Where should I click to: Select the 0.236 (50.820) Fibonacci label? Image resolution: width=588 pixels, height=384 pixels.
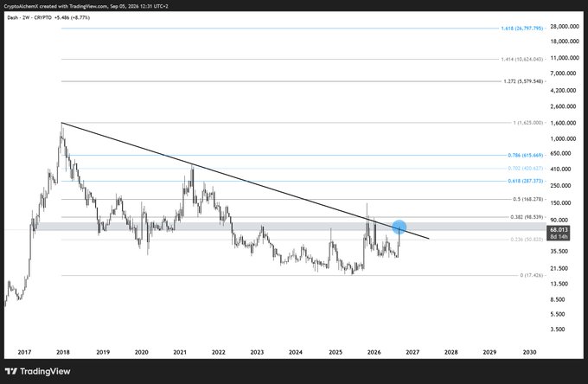coord(527,240)
